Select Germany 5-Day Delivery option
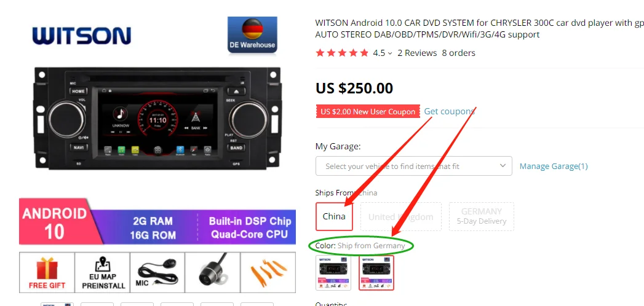644x306 pixels. (x=482, y=216)
